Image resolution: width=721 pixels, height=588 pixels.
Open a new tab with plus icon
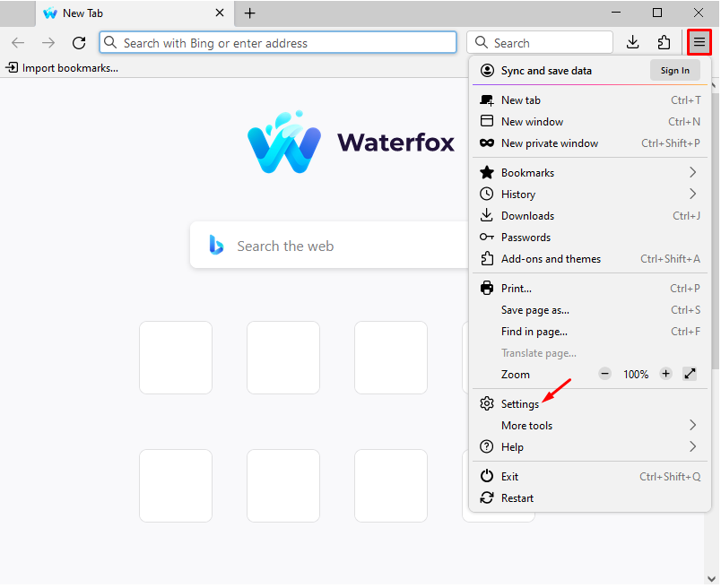coord(249,13)
